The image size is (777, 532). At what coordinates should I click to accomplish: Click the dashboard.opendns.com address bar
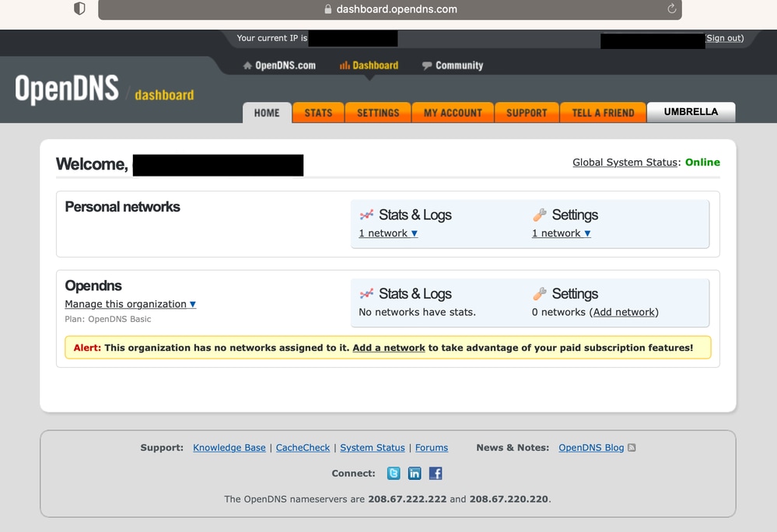click(x=390, y=9)
